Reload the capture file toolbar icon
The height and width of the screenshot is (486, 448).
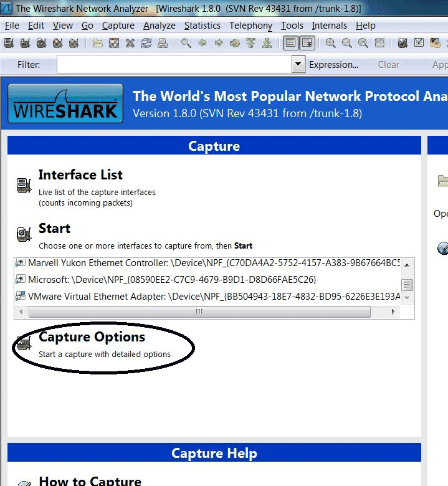point(146,43)
